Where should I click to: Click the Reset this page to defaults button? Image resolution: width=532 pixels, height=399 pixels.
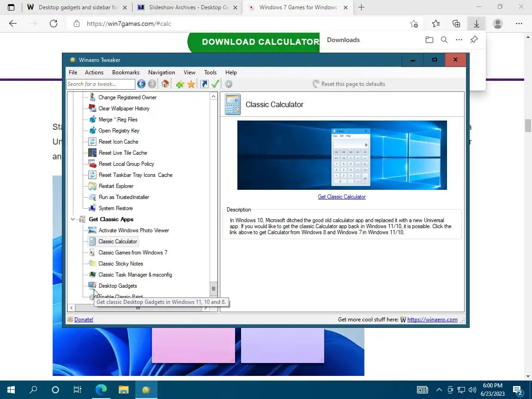[x=349, y=84]
